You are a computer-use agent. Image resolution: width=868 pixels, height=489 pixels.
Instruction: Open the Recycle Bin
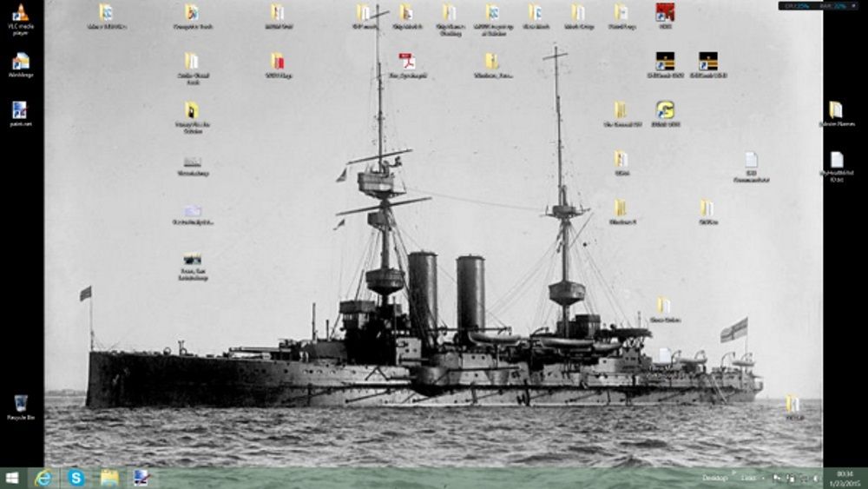[21, 407]
